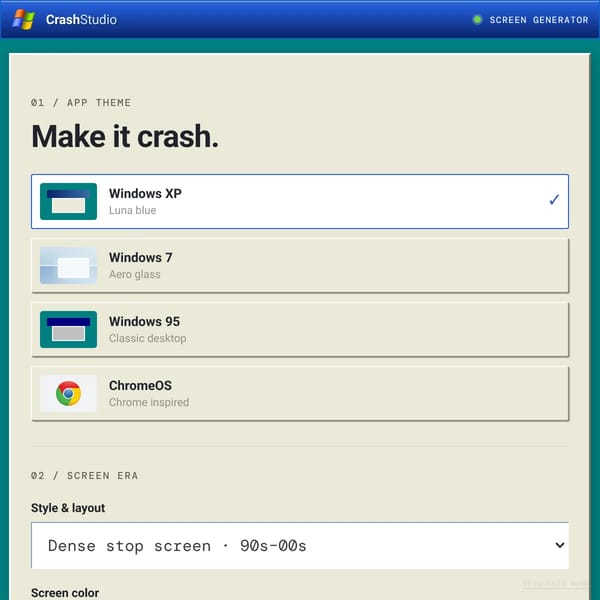Click the Windows 95 classic desktop thumbnail

tap(68, 329)
